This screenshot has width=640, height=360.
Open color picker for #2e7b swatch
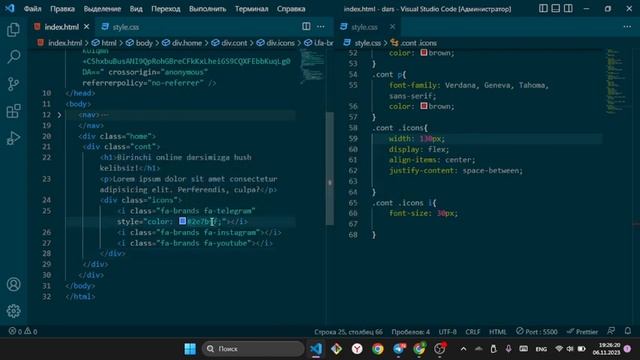tap(182, 221)
